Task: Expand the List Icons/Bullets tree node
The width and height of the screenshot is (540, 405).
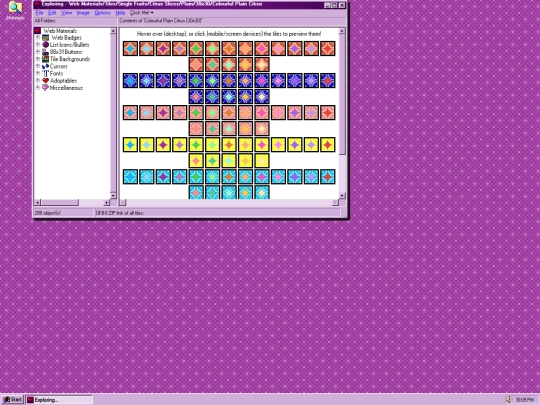Action: coord(38,45)
